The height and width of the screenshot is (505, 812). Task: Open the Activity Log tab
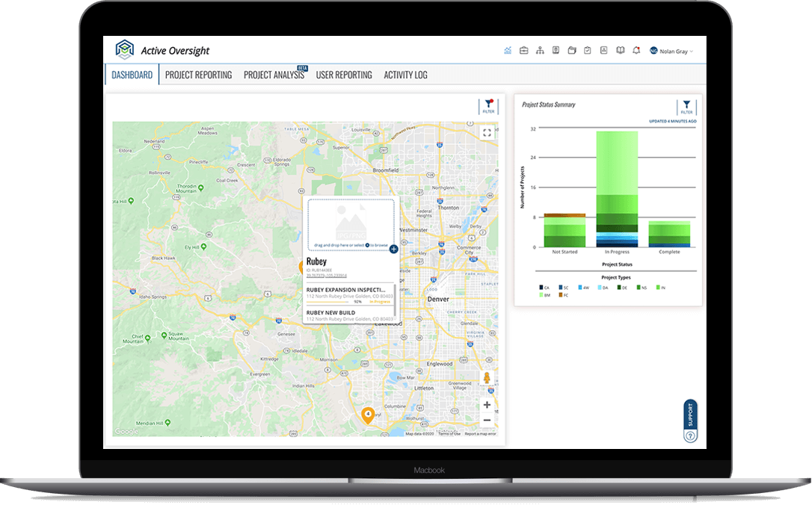pos(405,75)
